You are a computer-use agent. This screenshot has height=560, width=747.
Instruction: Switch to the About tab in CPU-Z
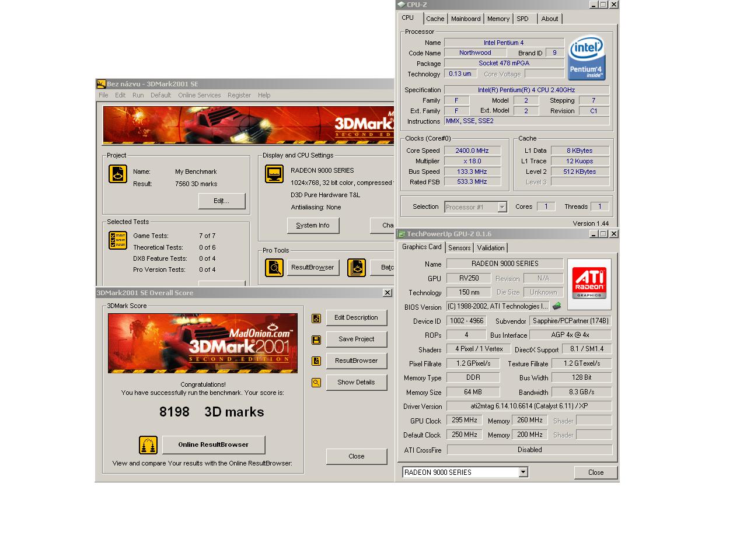coord(550,19)
